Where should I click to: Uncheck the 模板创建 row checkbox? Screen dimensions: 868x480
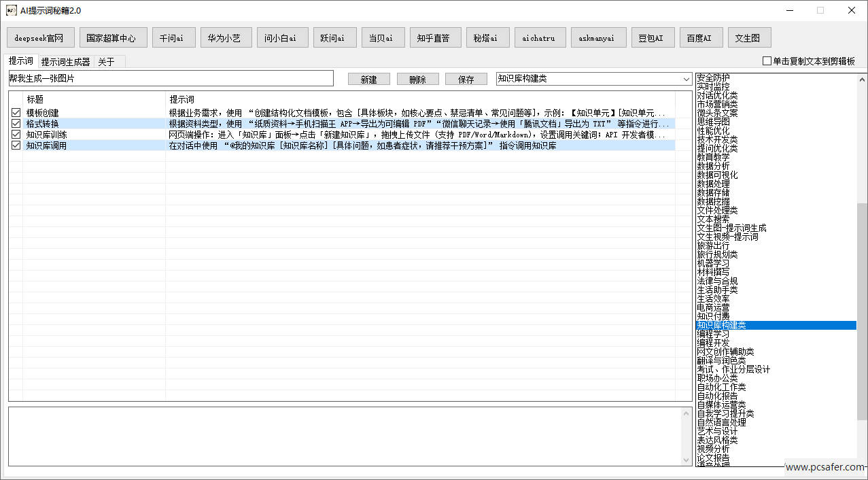tap(16, 113)
